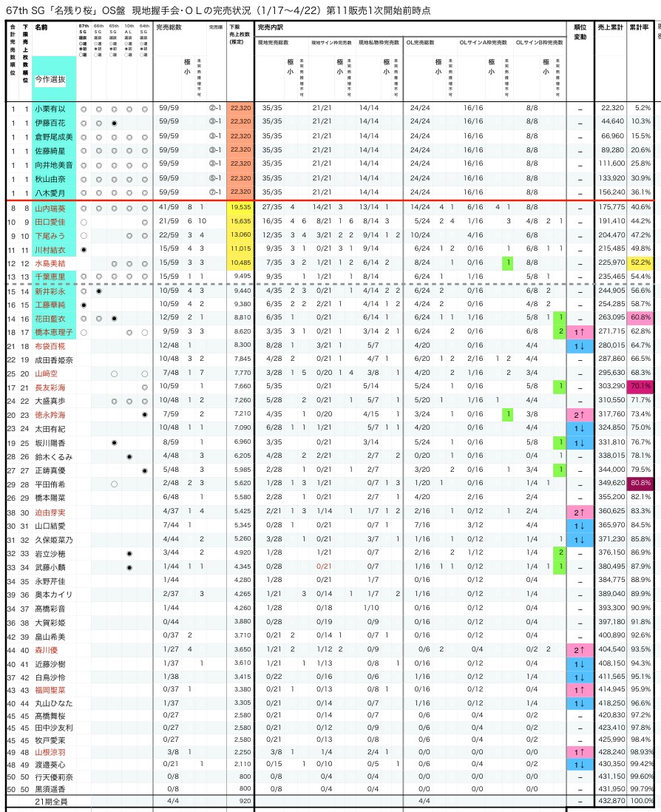
Task: Click the 名前 column header
Action: 41,27
